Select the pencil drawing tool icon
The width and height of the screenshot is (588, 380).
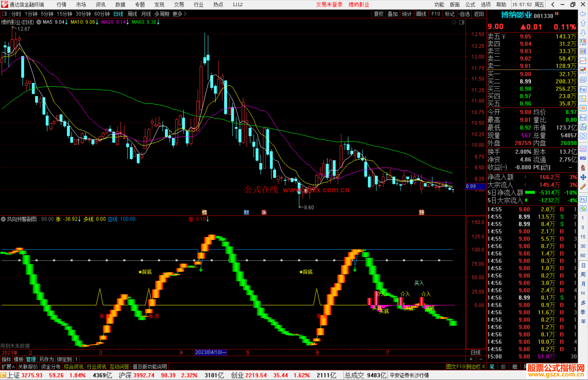(583, 187)
